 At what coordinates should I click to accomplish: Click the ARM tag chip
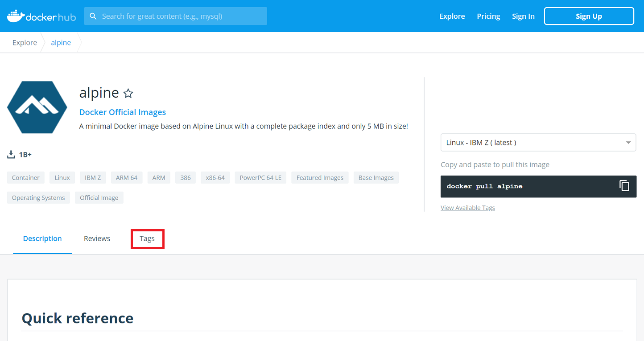(x=159, y=177)
